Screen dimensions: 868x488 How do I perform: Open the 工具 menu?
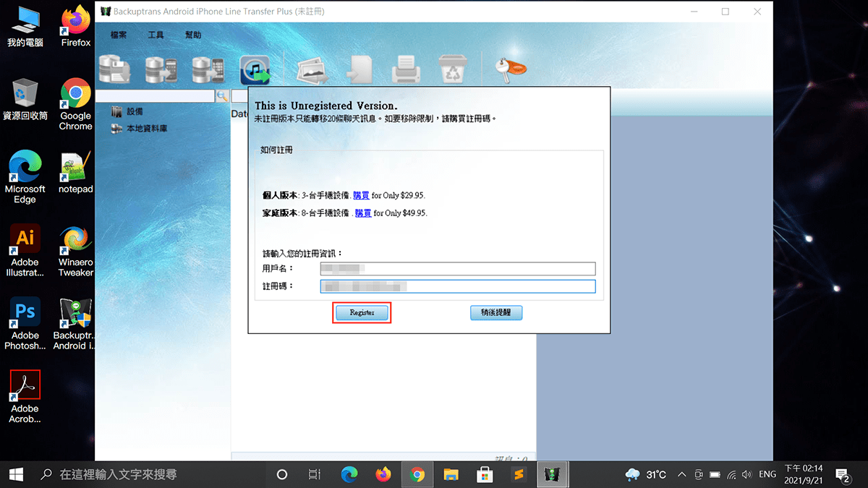tap(156, 35)
